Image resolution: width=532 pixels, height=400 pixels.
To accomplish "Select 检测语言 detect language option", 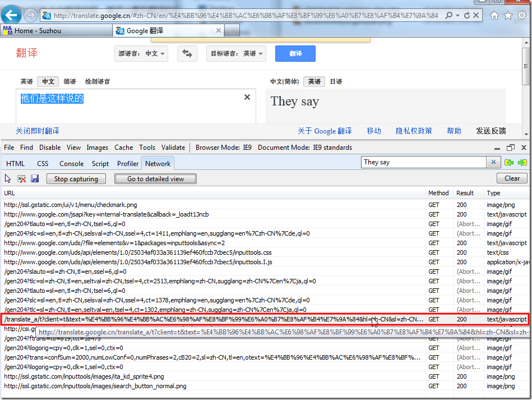I will pos(98,81).
